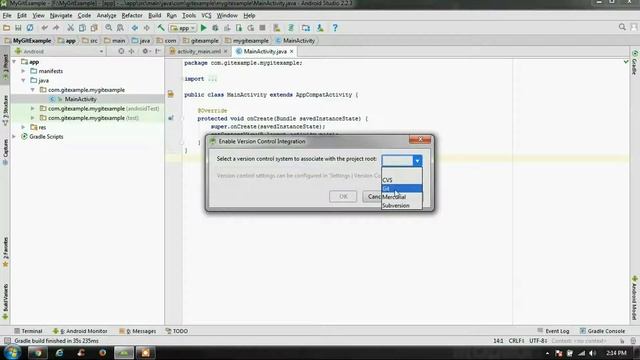This screenshot has height=360, width=640.
Task: Open the Event Log panel
Action: (553, 331)
